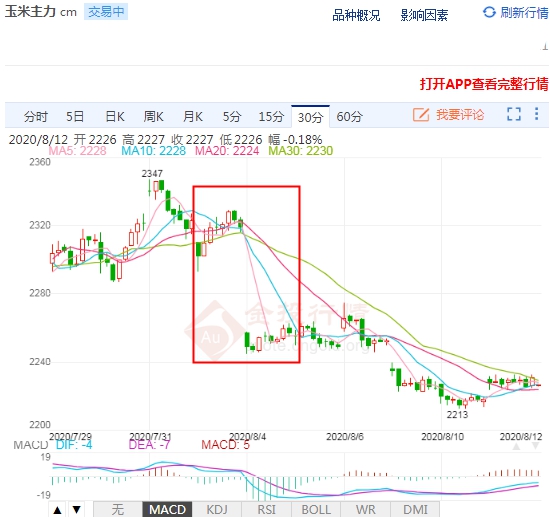Click the 2347 high price label
The width and height of the screenshot is (550, 517).
(x=152, y=174)
